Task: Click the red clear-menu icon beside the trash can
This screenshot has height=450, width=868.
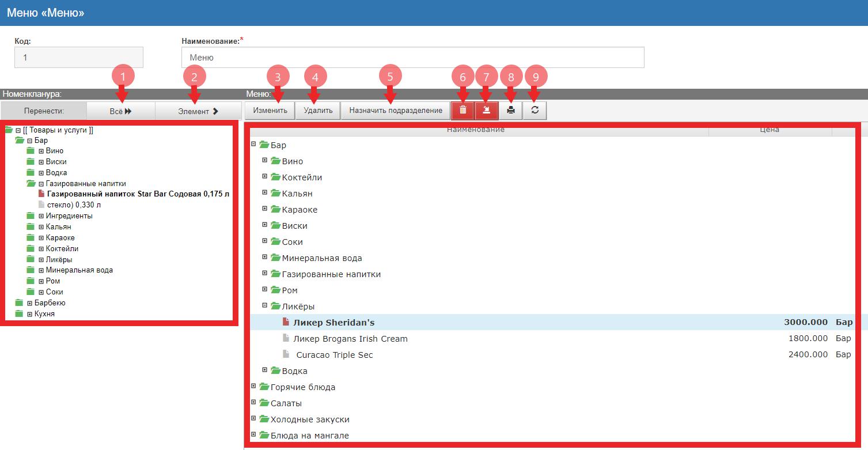Action: point(487,110)
